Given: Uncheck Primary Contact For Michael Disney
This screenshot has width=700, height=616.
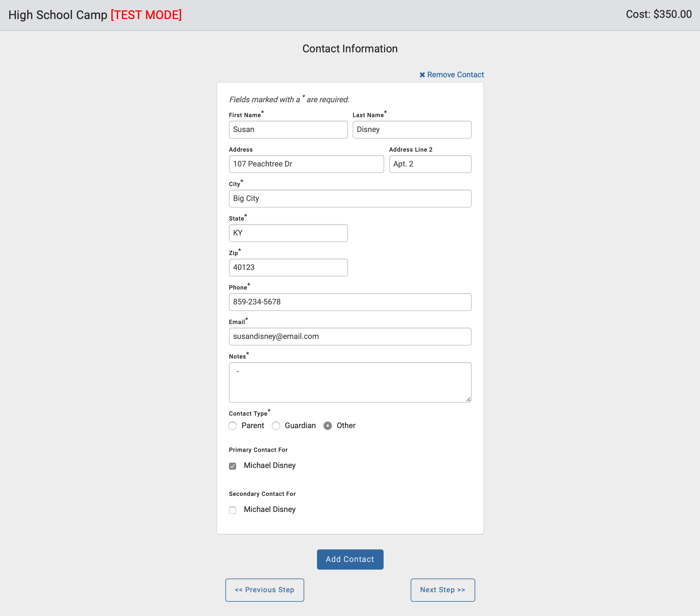Looking at the screenshot, I should (x=233, y=466).
